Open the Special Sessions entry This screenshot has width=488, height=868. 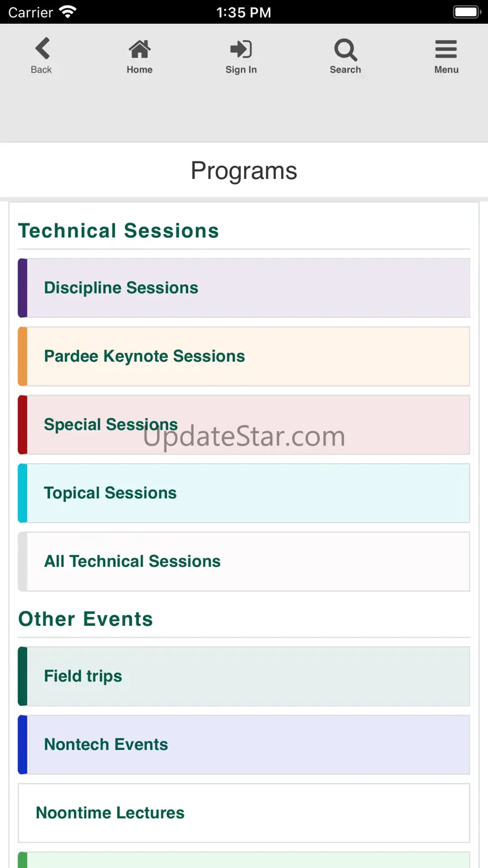pyautogui.click(x=111, y=424)
